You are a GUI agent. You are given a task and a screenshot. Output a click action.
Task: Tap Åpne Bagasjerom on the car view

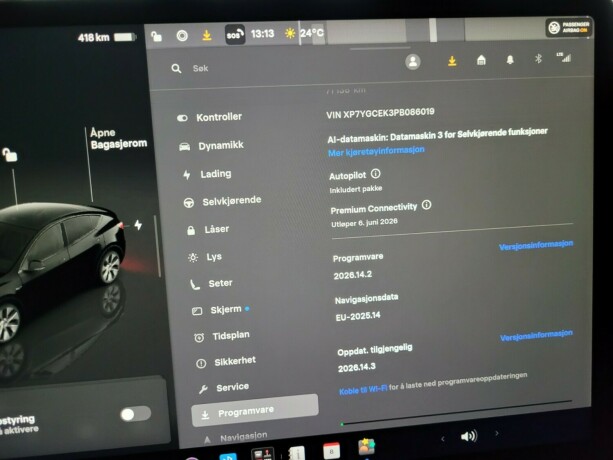coord(118,138)
